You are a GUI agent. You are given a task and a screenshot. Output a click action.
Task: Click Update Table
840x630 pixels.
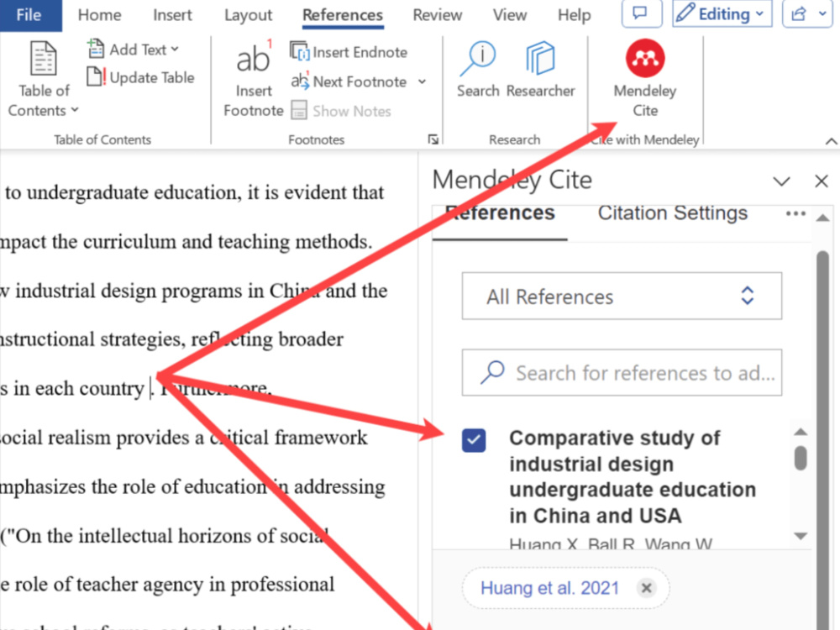140,77
